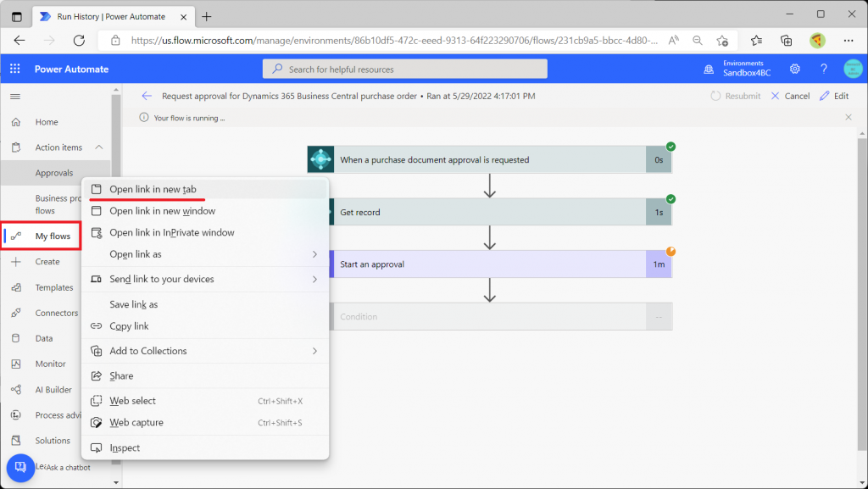Image resolution: width=868 pixels, height=489 pixels.
Task: Toggle Read aloud in address bar
Action: [x=673, y=41]
